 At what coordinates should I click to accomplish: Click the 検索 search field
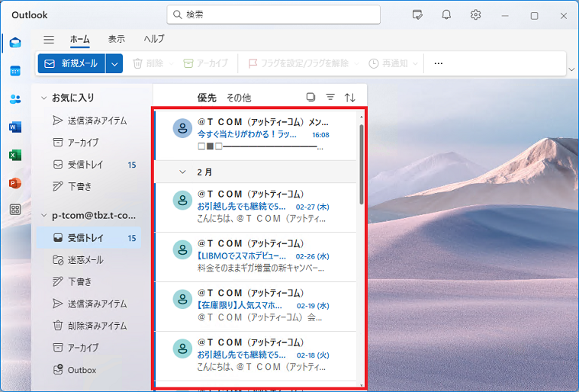(x=274, y=14)
